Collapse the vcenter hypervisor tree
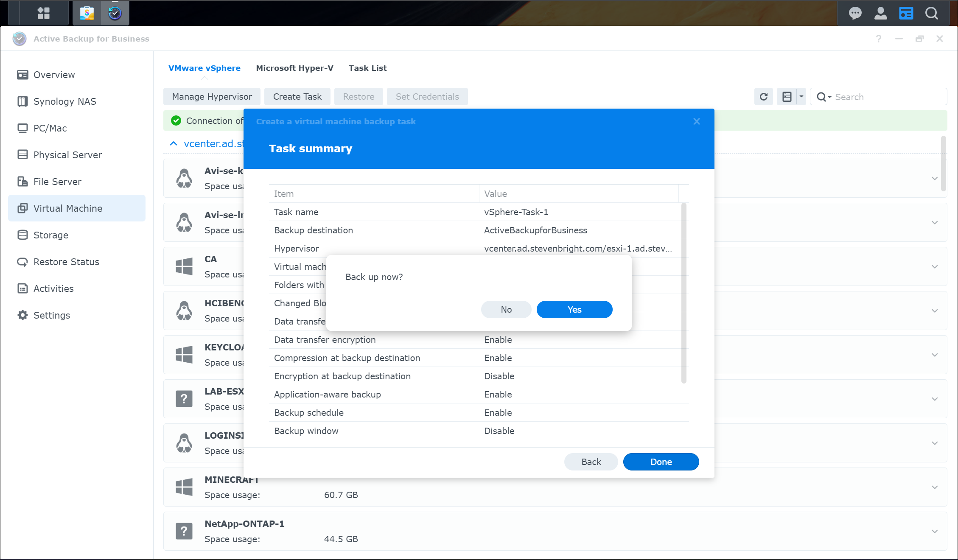This screenshot has width=958, height=560. click(173, 143)
